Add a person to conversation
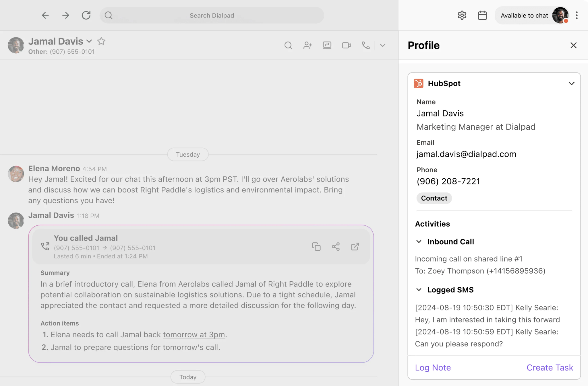This screenshot has height=386, width=588. click(307, 45)
